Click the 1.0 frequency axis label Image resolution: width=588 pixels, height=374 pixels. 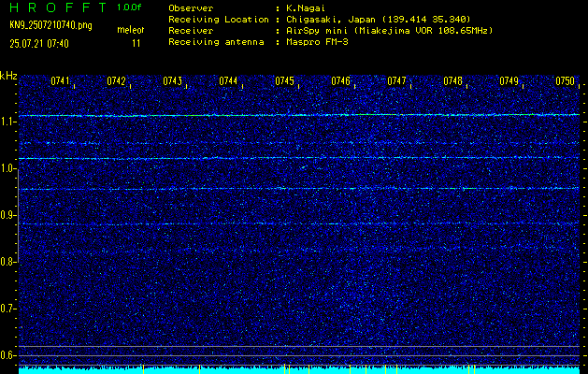click(x=7, y=169)
